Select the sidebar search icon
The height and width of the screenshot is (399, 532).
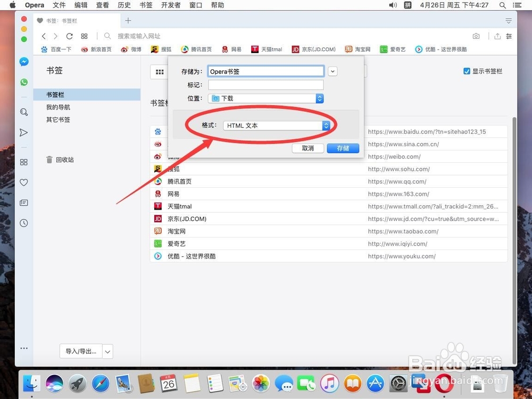click(x=24, y=112)
